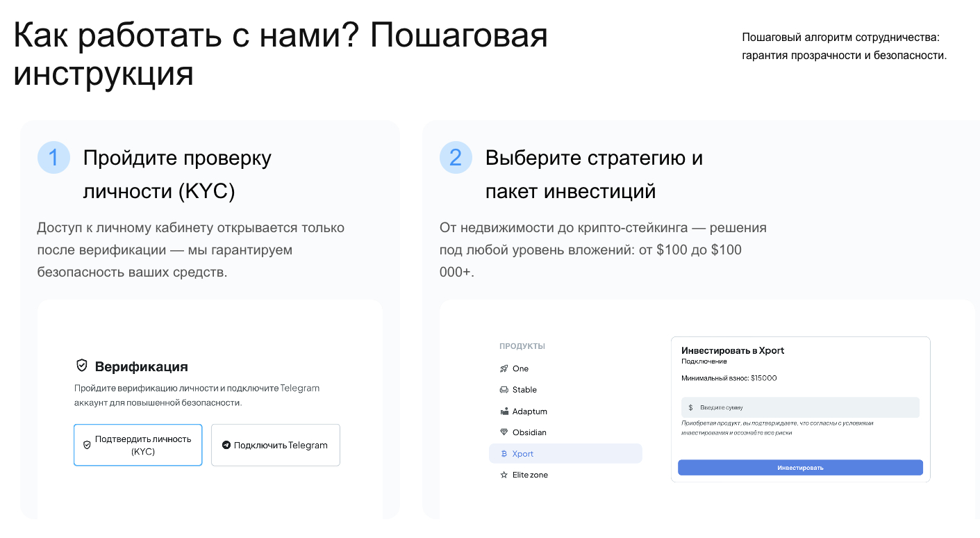This screenshot has height=538, width=980.
Task: Click the step 1 number badge
Action: click(x=53, y=157)
